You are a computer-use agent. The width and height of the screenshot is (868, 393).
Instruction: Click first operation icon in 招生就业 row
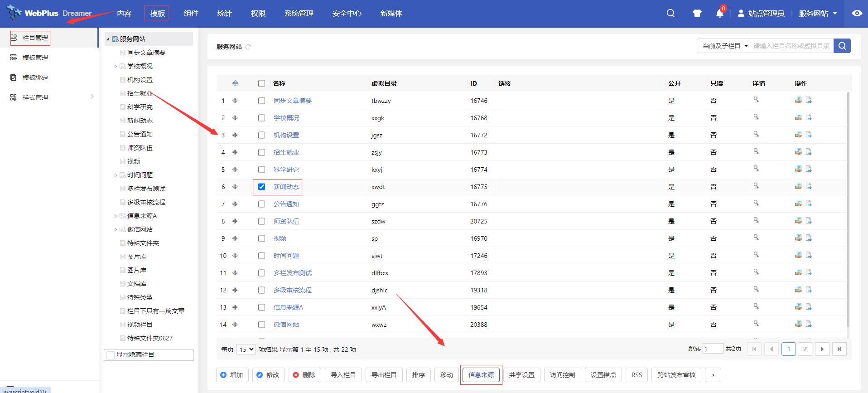pyautogui.click(x=798, y=152)
